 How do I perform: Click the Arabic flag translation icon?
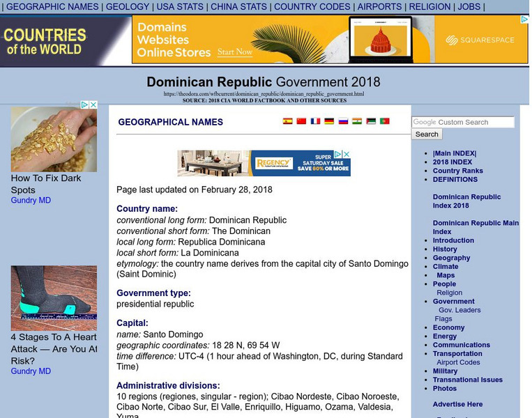tap(371, 121)
